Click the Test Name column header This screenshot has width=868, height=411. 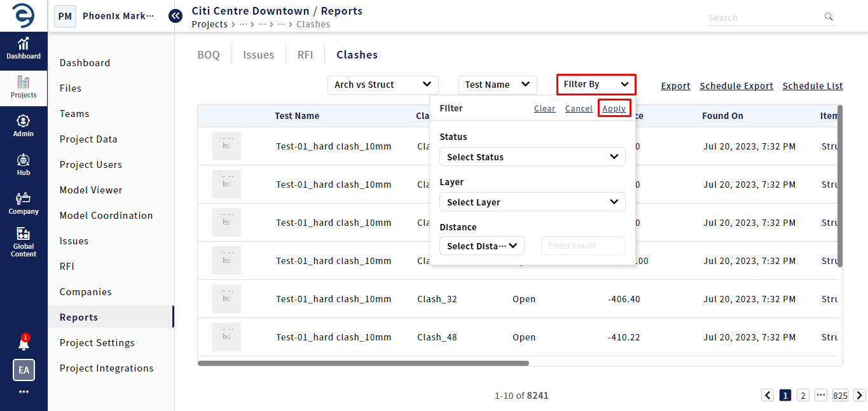click(x=297, y=116)
